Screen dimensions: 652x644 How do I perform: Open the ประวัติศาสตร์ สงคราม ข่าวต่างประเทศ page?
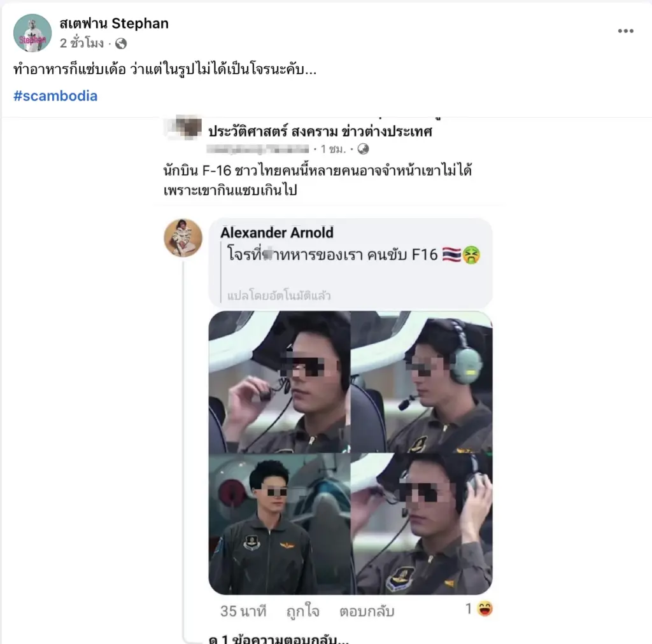[320, 132]
